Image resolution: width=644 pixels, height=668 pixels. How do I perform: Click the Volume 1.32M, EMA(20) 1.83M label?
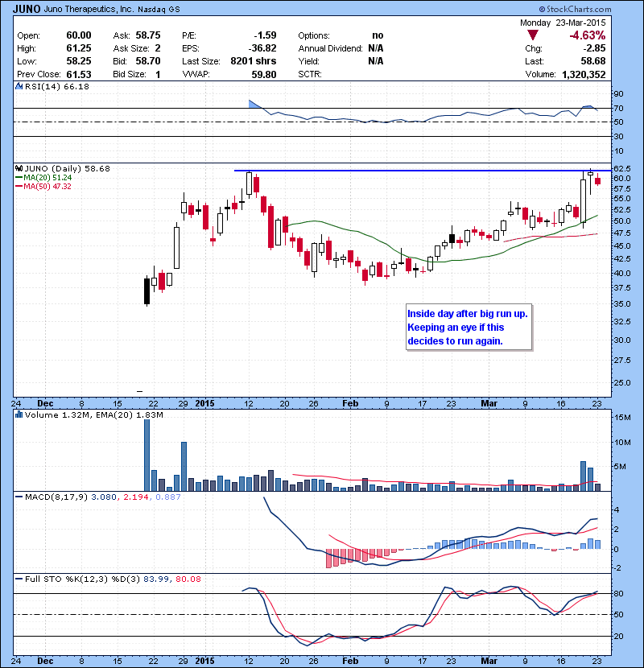[x=93, y=414]
